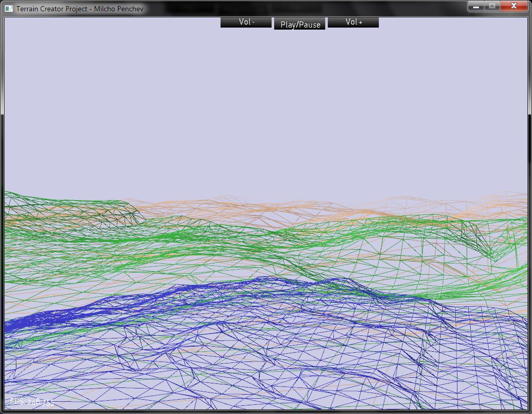Maximize the Terrain Creator window
The image size is (532, 414).
[x=492, y=6]
